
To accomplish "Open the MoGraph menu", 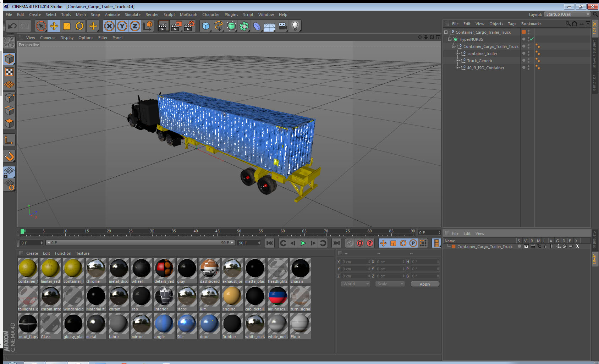I will (x=188, y=15).
